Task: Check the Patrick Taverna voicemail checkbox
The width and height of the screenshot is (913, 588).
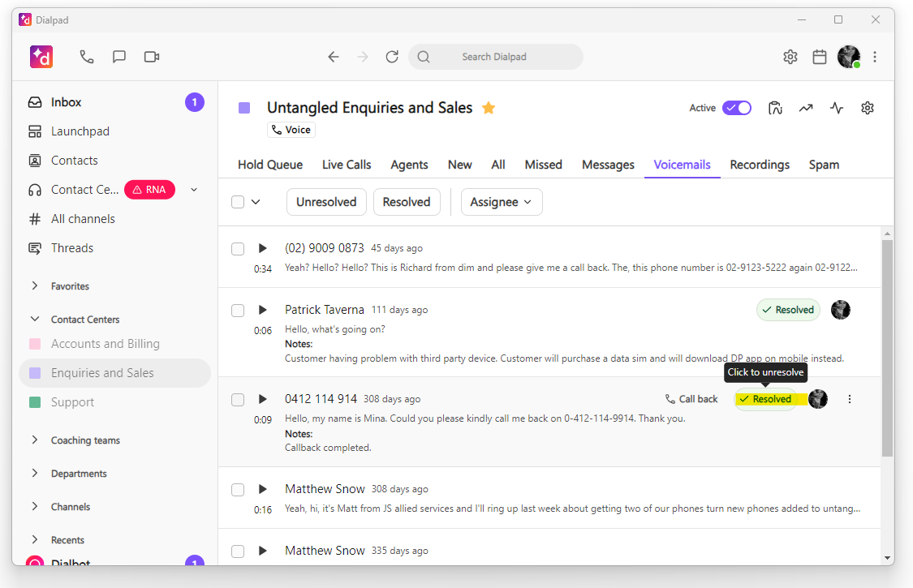Action: point(238,311)
